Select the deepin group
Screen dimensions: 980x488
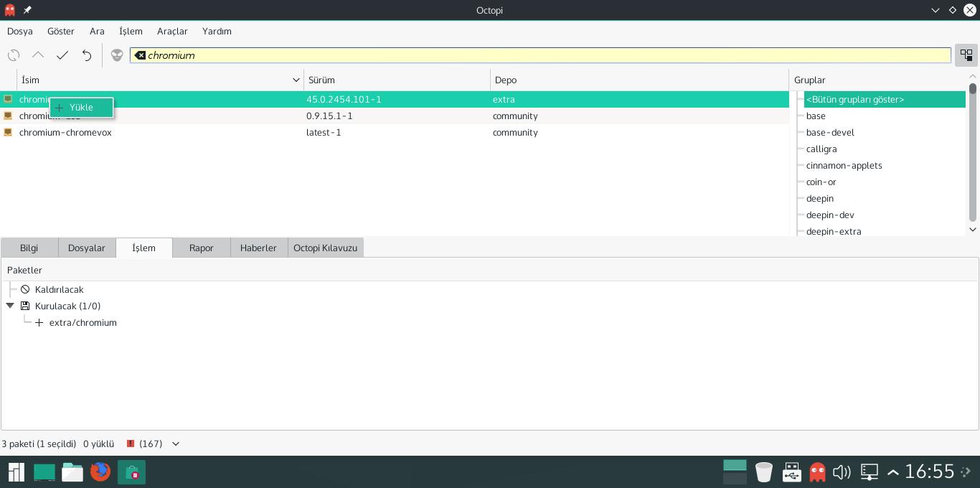coord(820,198)
